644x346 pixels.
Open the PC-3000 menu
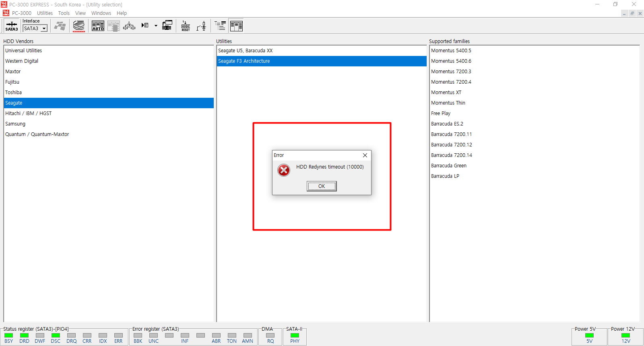(x=22, y=13)
